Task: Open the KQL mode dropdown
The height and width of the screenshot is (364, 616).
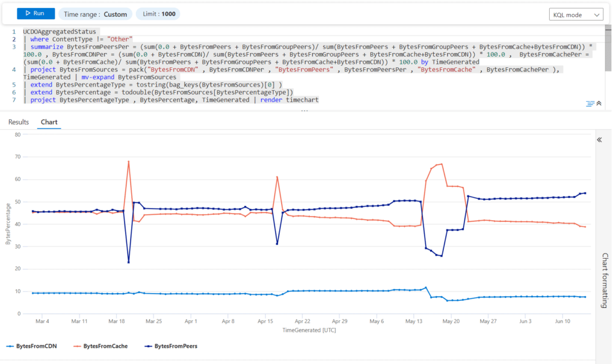Action: click(576, 14)
